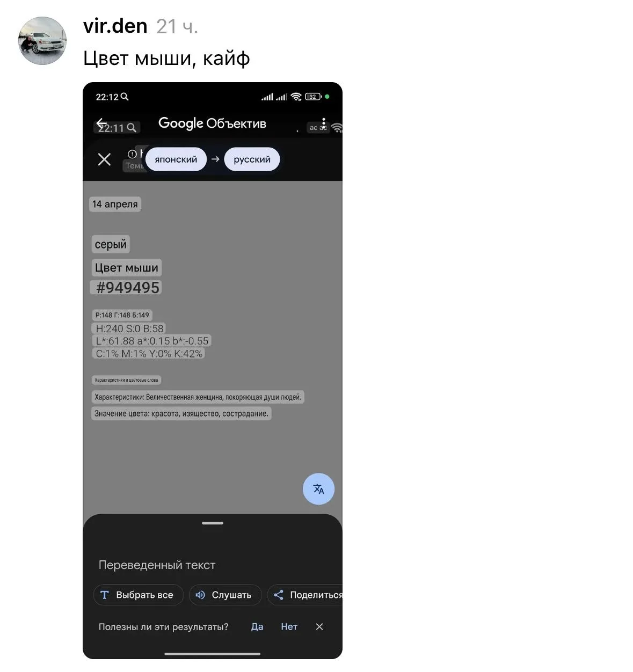633x672 pixels.
Task: Tap the Поделиться share button
Action: tap(305, 595)
